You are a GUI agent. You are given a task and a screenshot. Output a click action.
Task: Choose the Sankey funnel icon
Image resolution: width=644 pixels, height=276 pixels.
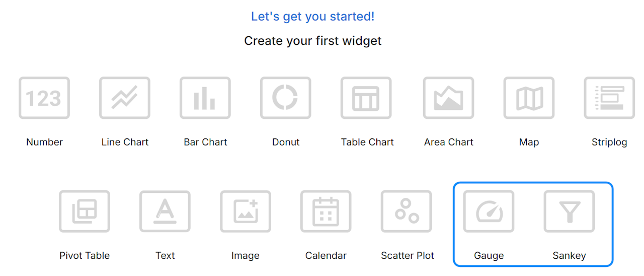tap(569, 212)
